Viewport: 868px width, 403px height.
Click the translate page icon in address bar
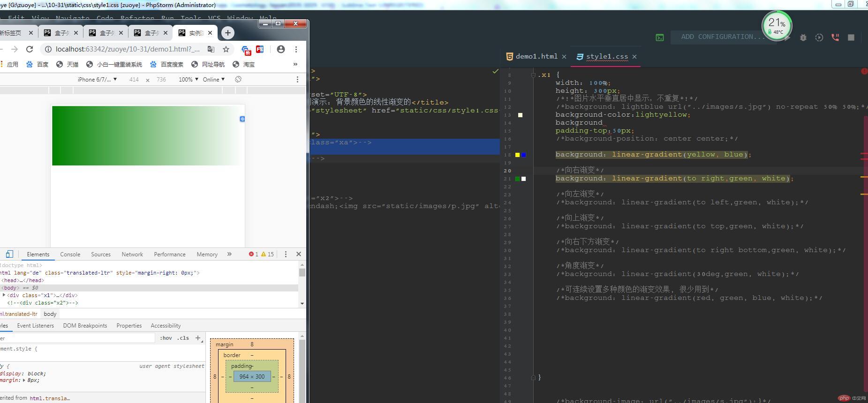[x=211, y=49]
